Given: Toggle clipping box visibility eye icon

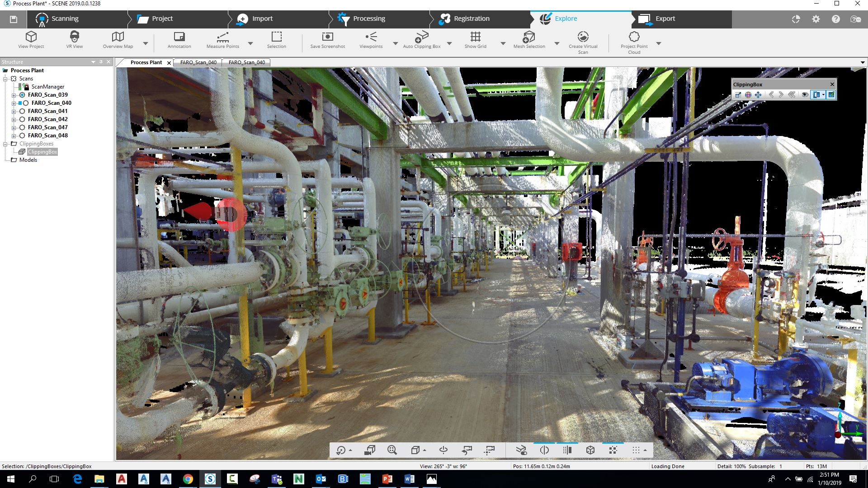Looking at the screenshot, I should click(x=806, y=94).
